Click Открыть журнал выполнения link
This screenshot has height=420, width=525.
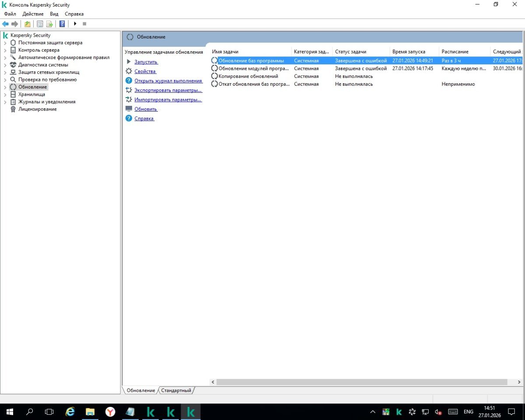point(168,81)
